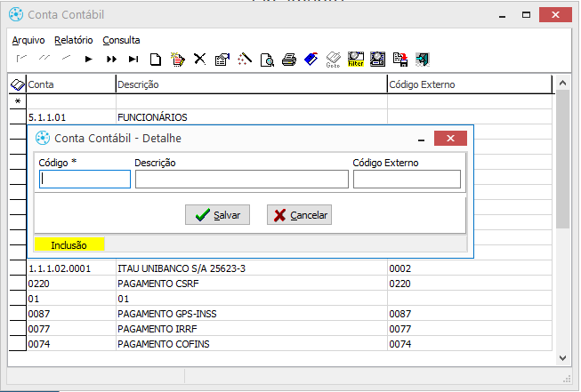Image resolution: width=581 pixels, height=392 pixels.
Task: Click the Conta Contábil window title icon
Action: tap(16, 14)
